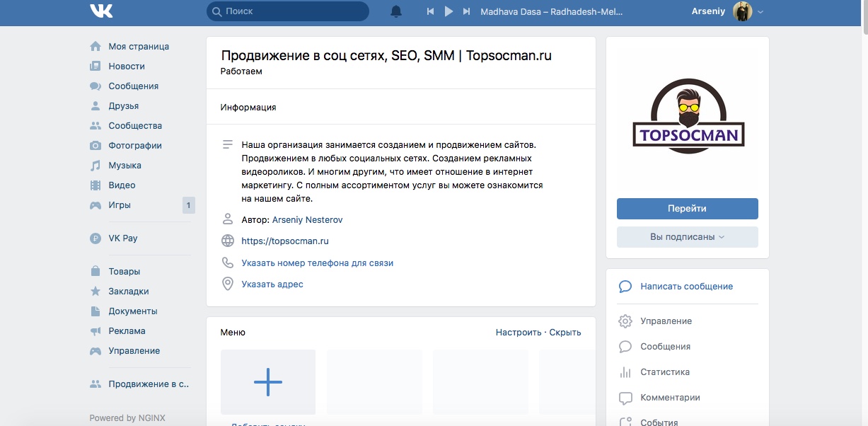The height and width of the screenshot is (426, 868).
Task: Click the VK Pay ruble icon
Action: tap(96, 238)
